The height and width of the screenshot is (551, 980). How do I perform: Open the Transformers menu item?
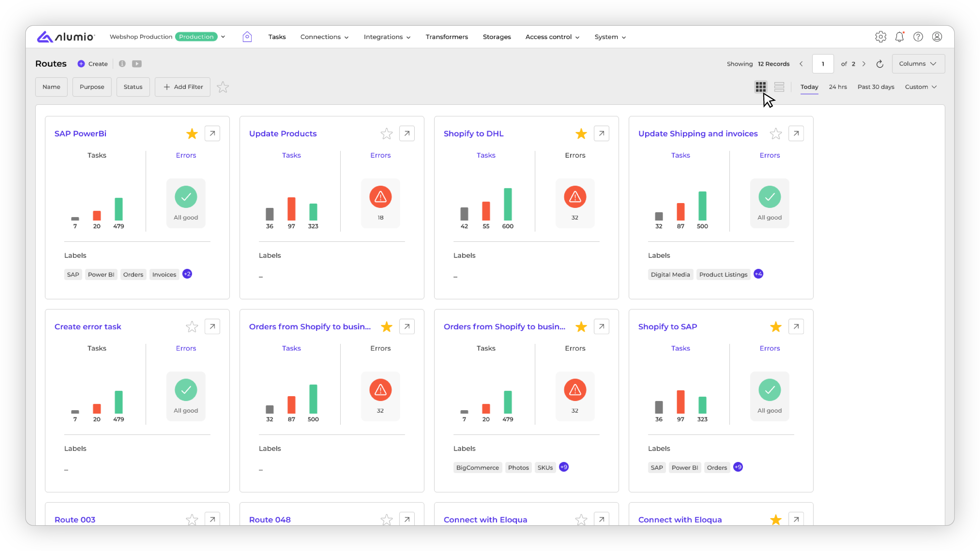[x=447, y=37]
